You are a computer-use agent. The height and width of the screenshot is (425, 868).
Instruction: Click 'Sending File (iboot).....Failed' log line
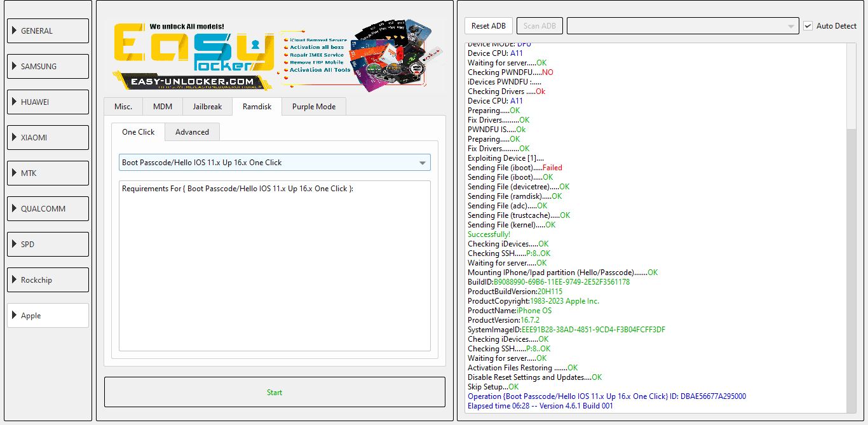[515, 168]
